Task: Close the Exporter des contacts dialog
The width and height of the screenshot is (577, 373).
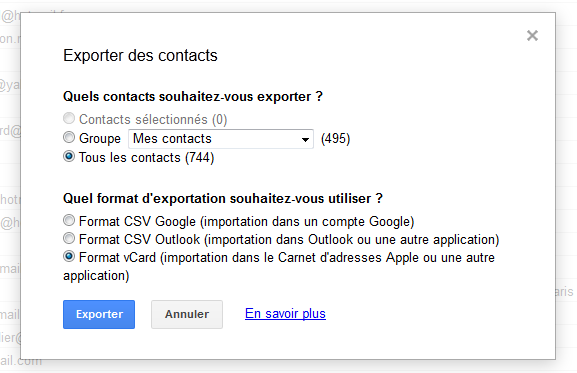Action: (x=532, y=36)
